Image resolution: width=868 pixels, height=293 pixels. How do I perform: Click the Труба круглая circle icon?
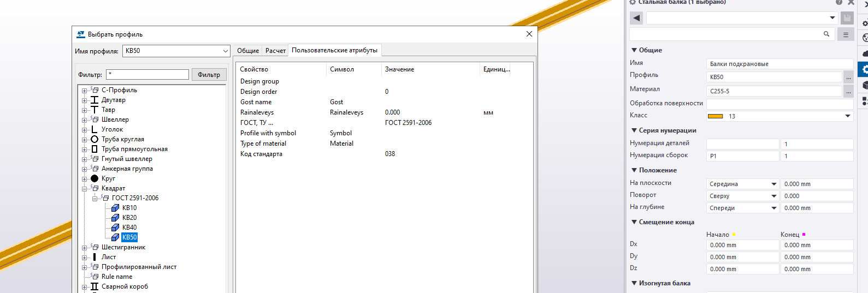(x=95, y=139)
